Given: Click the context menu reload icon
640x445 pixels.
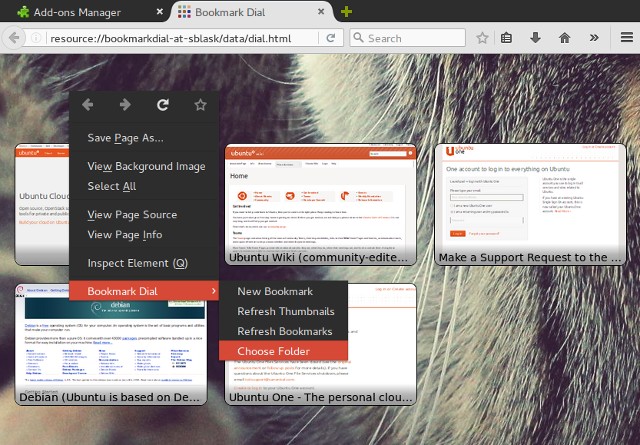Looking at the screenshot, I should pos(163,105).
